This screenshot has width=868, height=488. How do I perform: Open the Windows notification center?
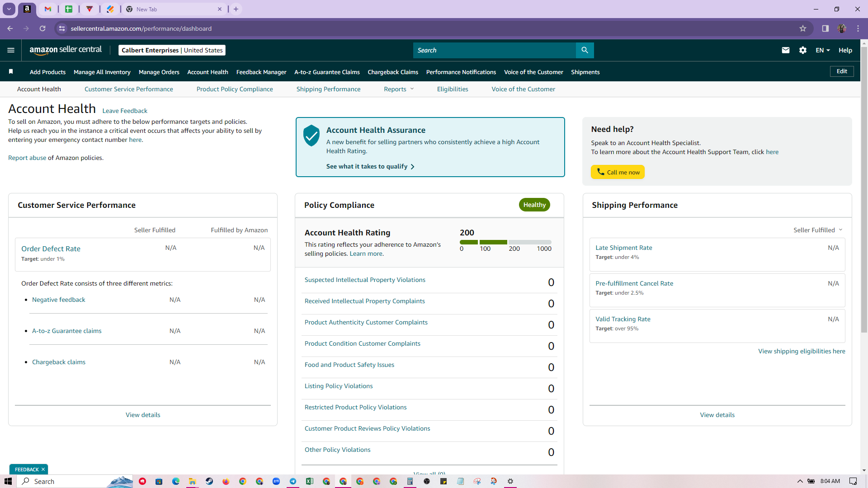(853, 481)
